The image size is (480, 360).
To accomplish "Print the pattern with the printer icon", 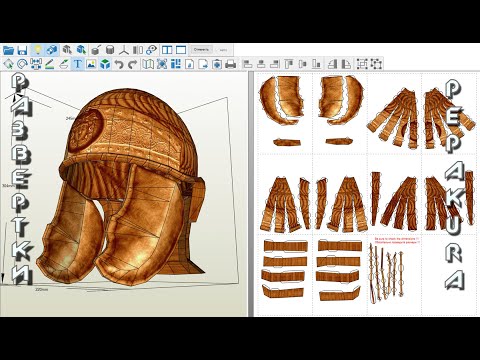I will (231, 64).
